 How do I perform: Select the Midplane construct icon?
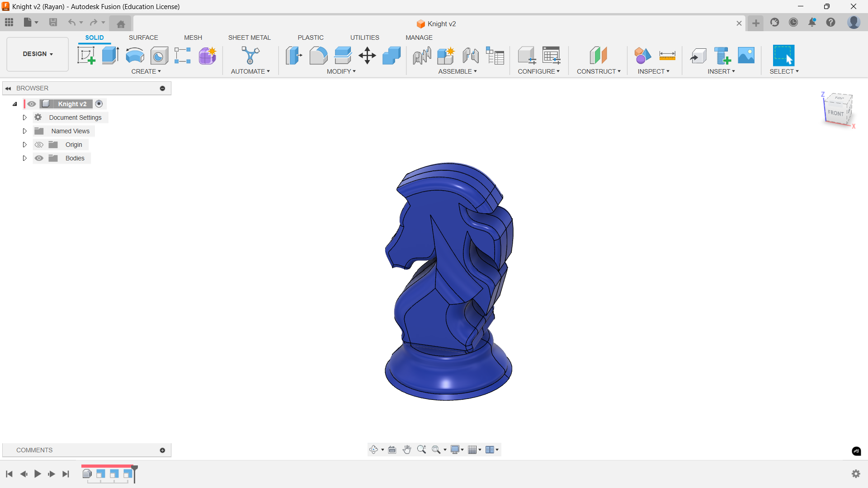coord(598,56)
